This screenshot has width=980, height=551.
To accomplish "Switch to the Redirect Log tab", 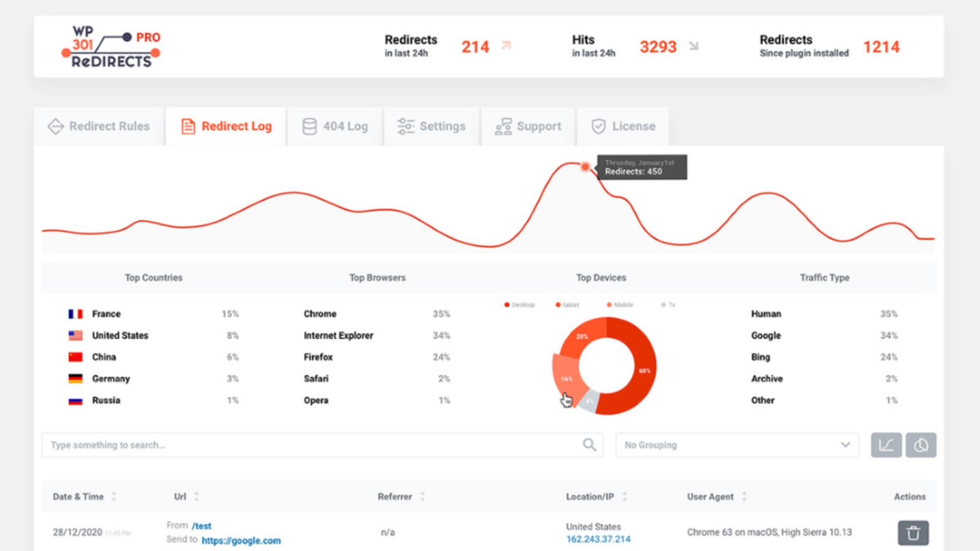I will click(237, 126).
